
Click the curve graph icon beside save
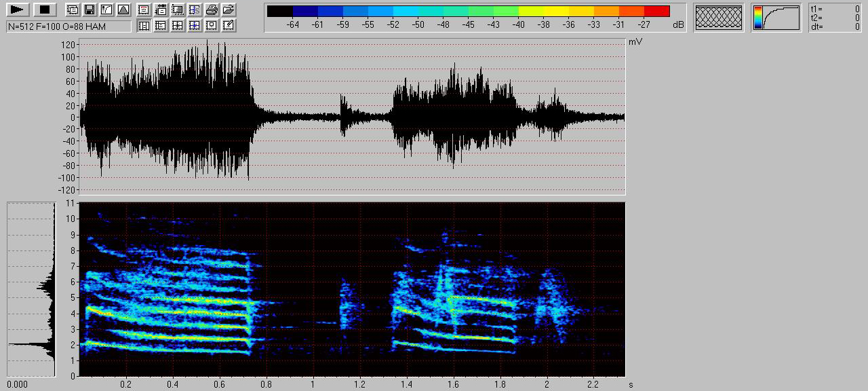[x=106, y=10]
